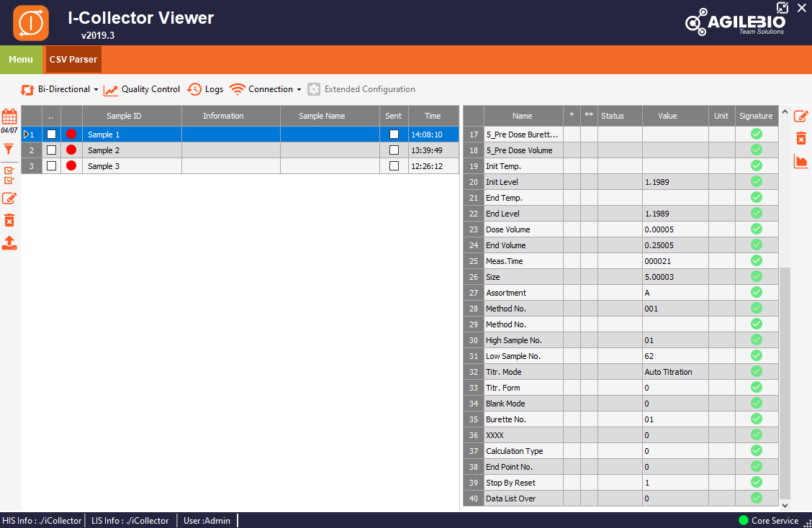Viewport: 812px width, 528px height.
Task: Click the red status dot for Sample 3
Action: click(71, 165)
